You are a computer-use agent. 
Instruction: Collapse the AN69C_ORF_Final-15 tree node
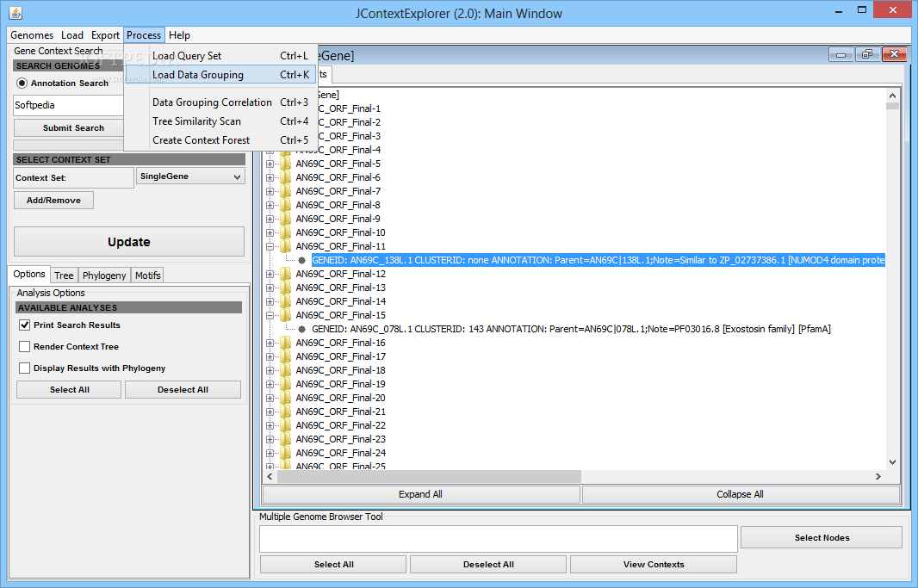tap(270, 315)
